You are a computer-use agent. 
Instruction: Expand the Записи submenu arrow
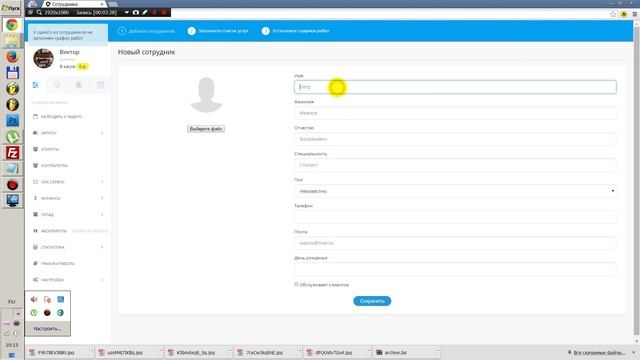click(102, 133)
